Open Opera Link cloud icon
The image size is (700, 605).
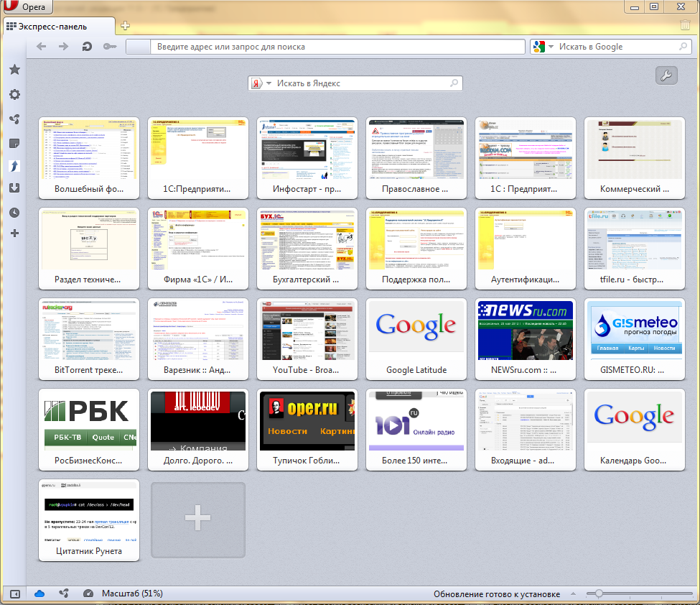tap(39, 594)
